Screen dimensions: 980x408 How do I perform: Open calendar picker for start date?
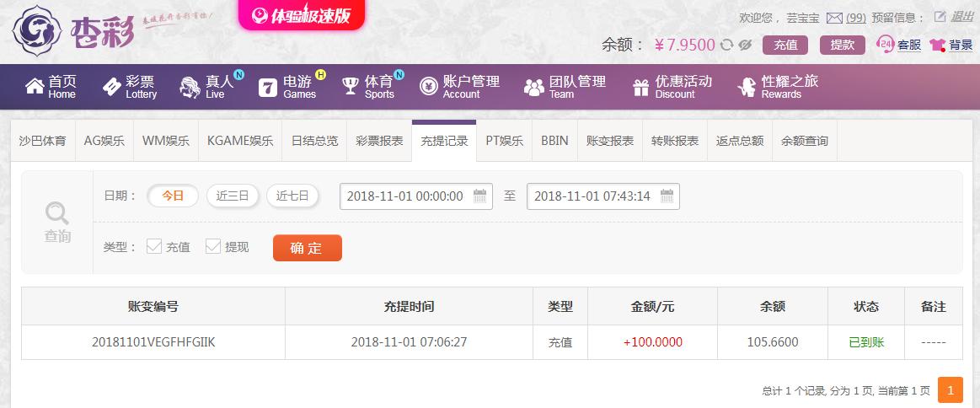pos(479,196)
